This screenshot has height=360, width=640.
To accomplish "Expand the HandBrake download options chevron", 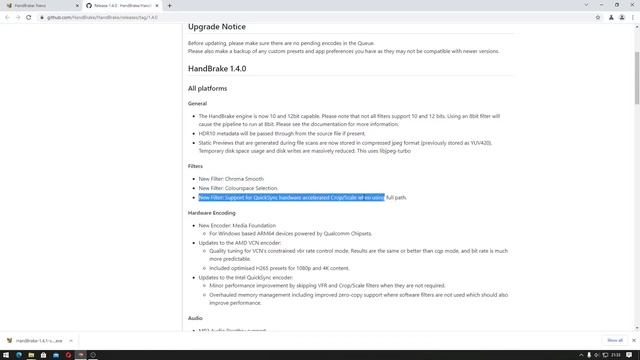I will click(x=71, y=340).
